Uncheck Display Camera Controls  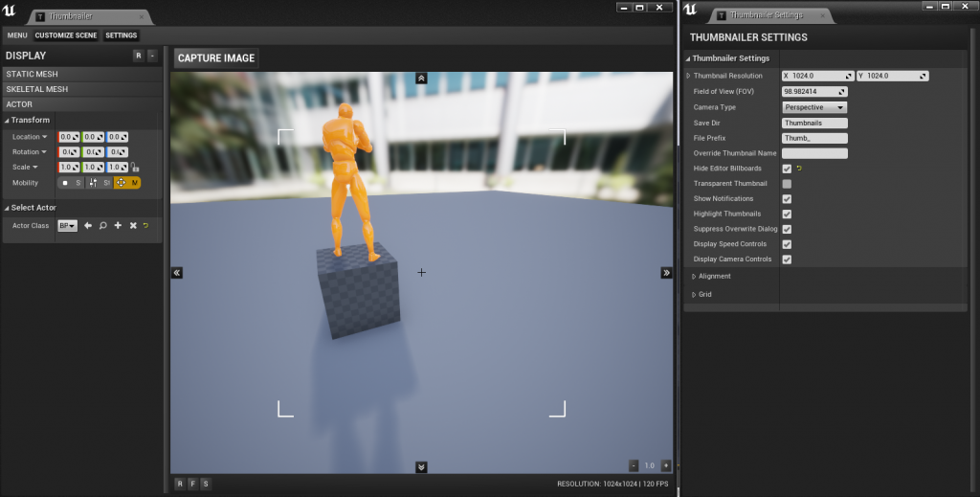(x=787, y=260)
